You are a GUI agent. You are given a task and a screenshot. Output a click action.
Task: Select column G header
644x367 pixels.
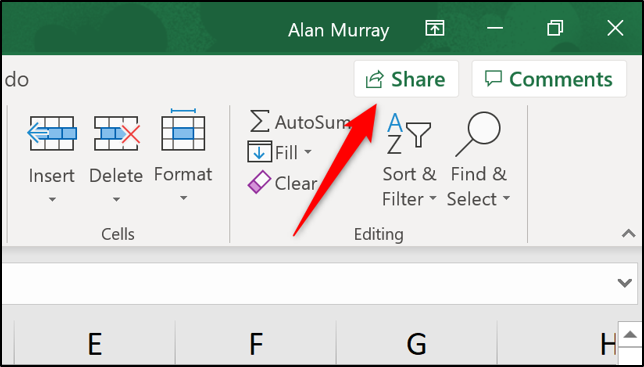(x=416, y=344)
